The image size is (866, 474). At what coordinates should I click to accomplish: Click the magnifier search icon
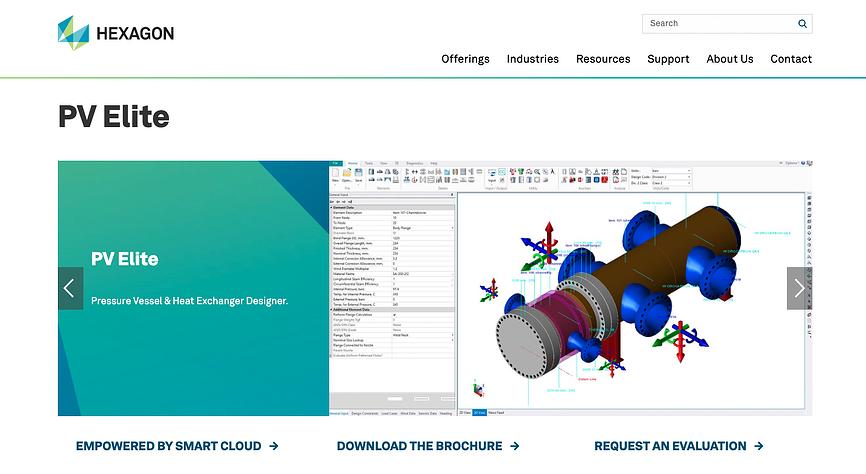pos(802,24)
